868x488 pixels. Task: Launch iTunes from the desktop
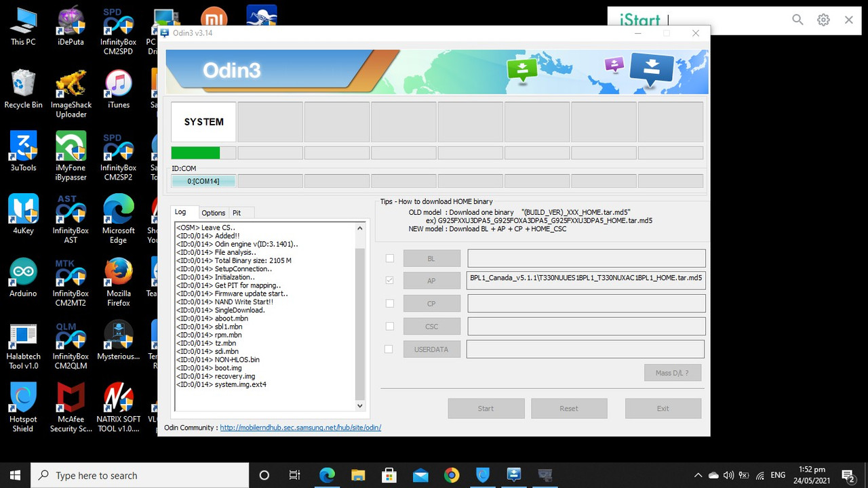coord(119,89)
